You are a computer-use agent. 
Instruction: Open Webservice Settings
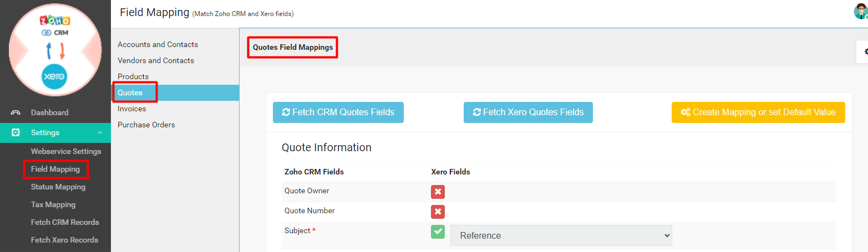click(66, 151)
